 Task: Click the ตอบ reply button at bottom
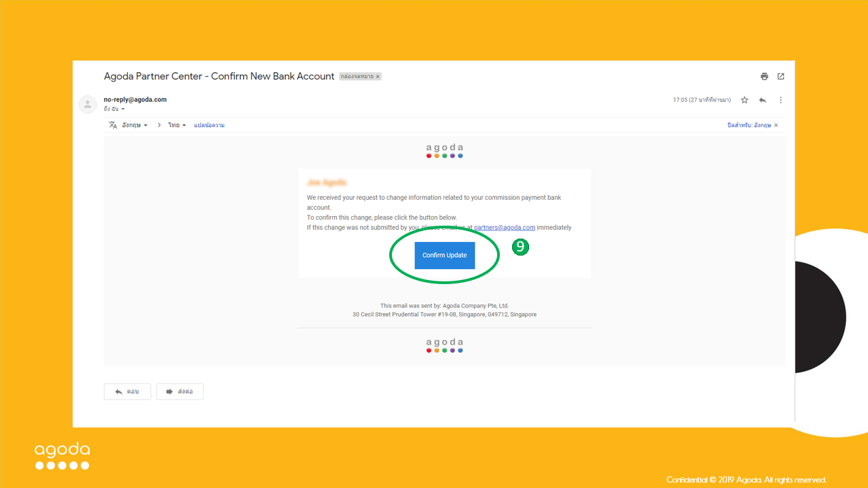(127, 391)
